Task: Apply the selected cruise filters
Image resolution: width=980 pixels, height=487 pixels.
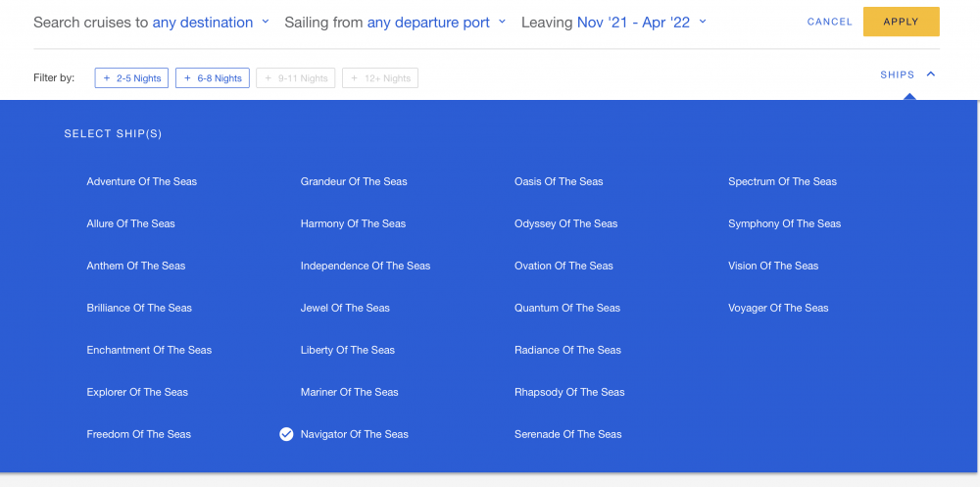Action: click(901, 22)
